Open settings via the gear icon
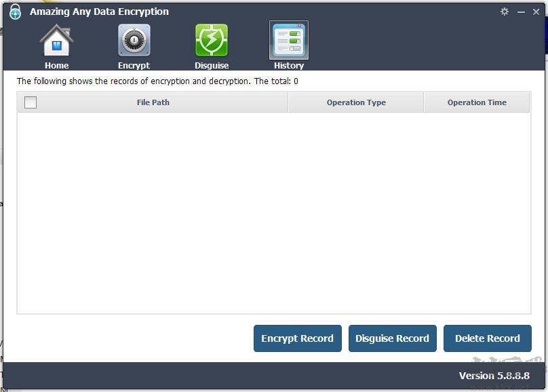Image resolution: width=548 pixels, height=392 pixels. coord(505,12)
